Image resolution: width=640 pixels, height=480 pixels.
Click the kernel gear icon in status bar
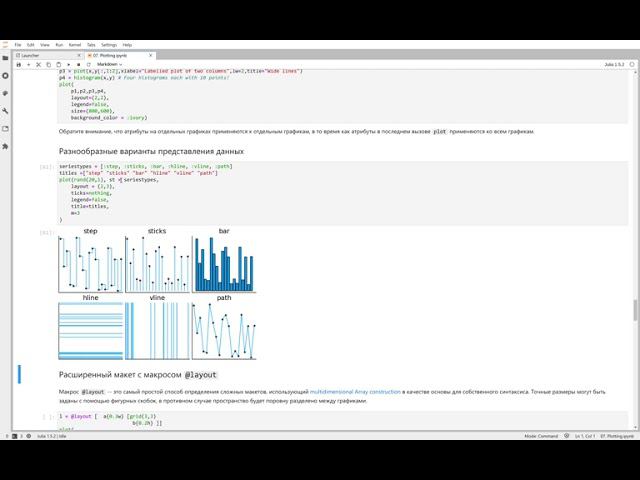[29, 436]
